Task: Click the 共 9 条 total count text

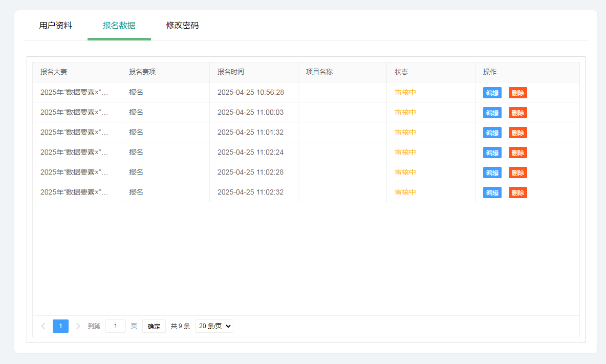Action: pos(181,326)
